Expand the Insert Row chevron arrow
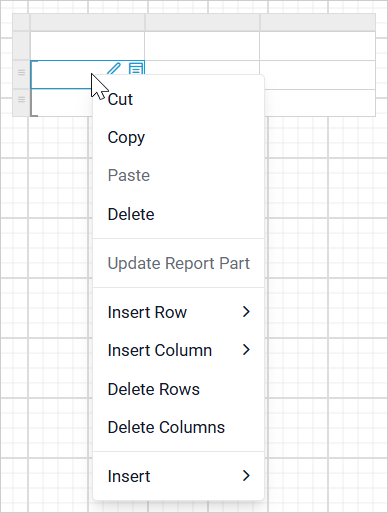 [x=246, y=312]
